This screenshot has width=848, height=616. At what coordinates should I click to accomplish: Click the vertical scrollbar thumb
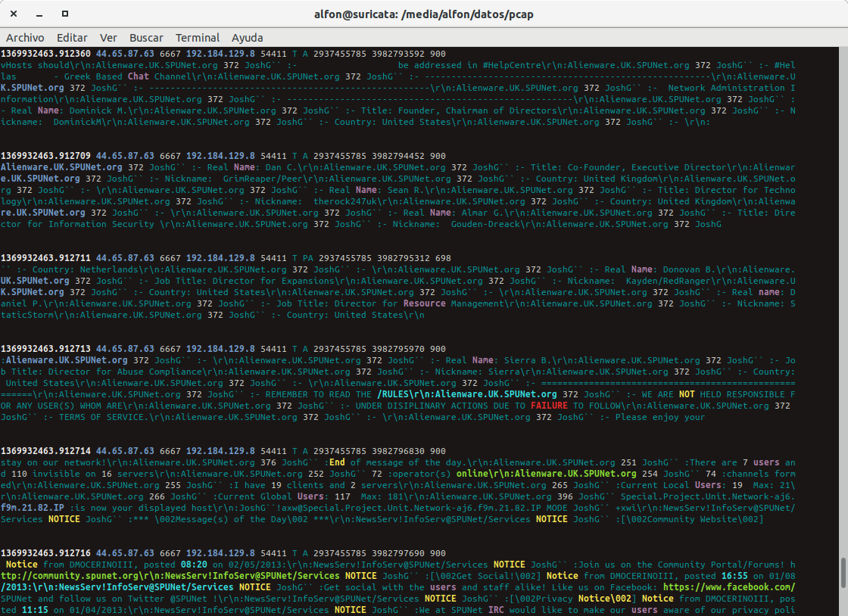coord(843,574)
